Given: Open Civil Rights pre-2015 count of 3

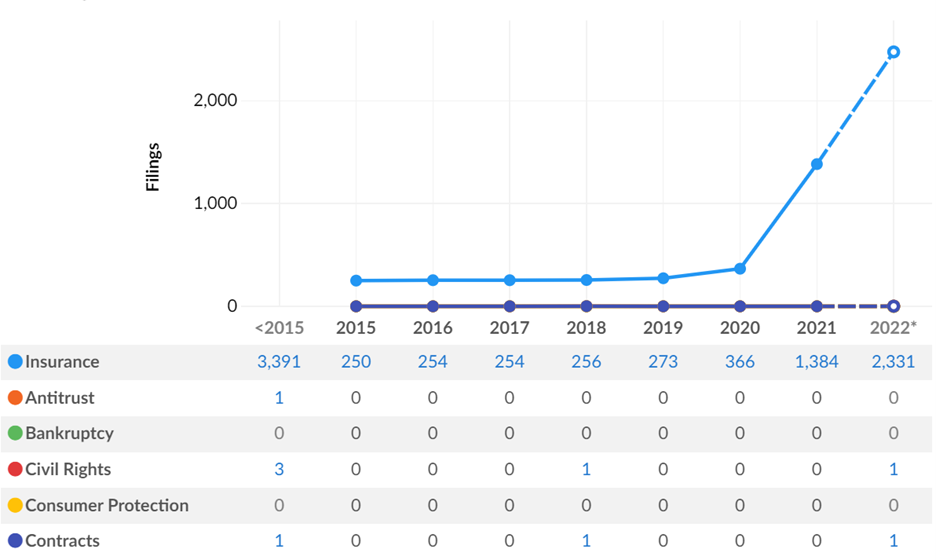Looking at the screenshot, I should (279, 470).
